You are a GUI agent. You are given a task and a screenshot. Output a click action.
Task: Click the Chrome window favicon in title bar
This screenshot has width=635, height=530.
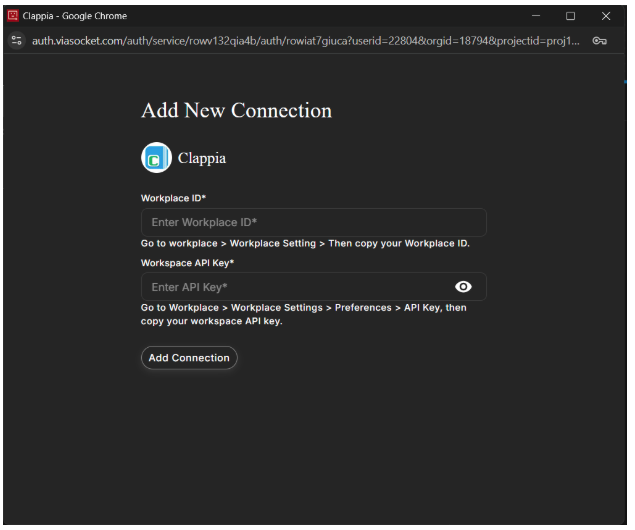[x=13, y=15]
